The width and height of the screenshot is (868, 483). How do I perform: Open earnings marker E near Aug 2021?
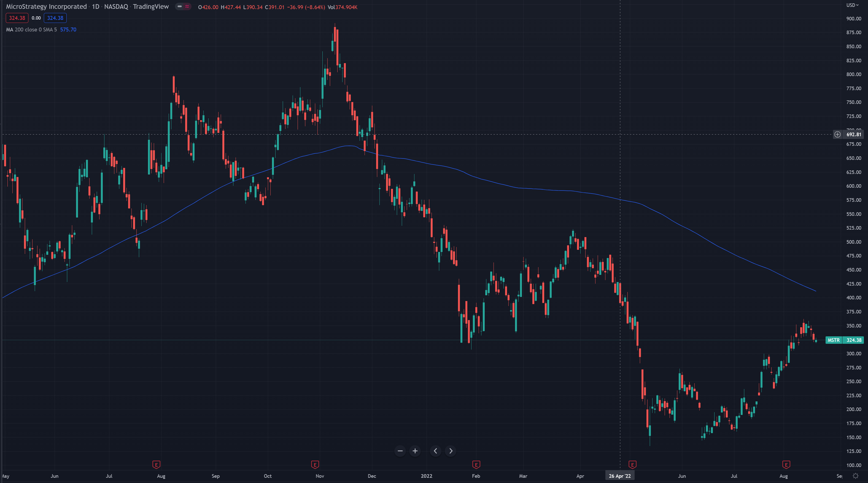click(156, 465)
